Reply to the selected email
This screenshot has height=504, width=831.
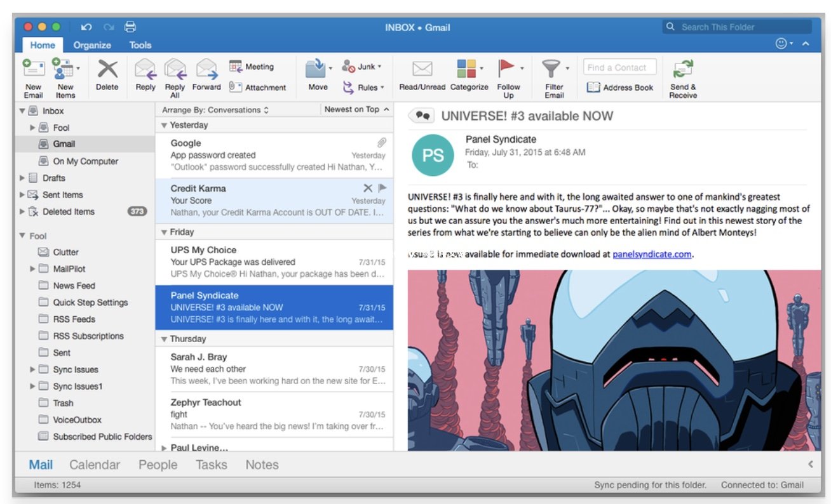click(145, 76)
